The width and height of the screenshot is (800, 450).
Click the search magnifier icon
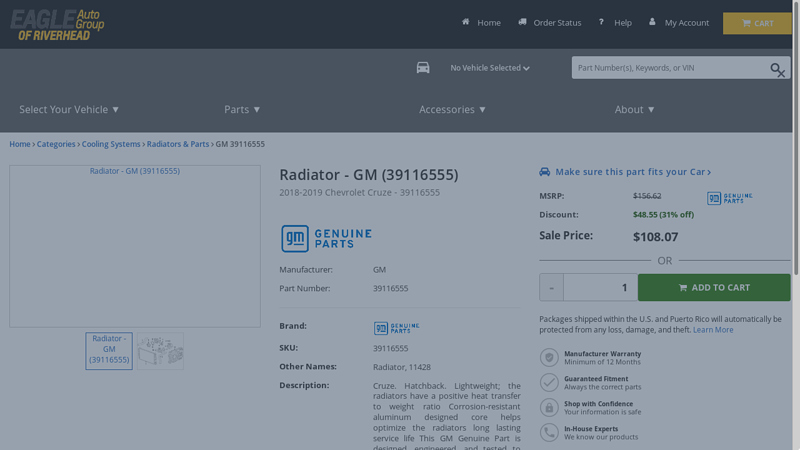pyautogui.click(x=777, y=69)
